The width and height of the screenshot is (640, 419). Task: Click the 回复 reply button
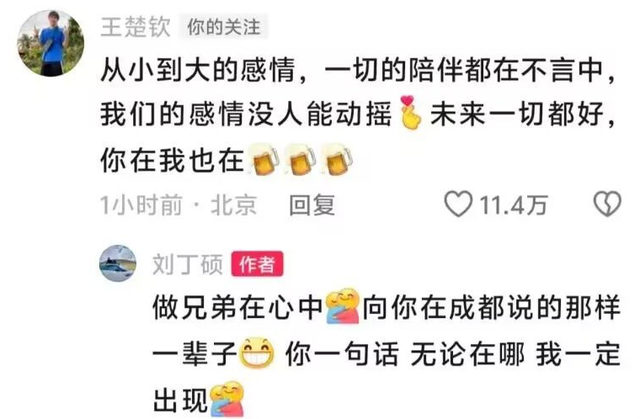(312, 204)
